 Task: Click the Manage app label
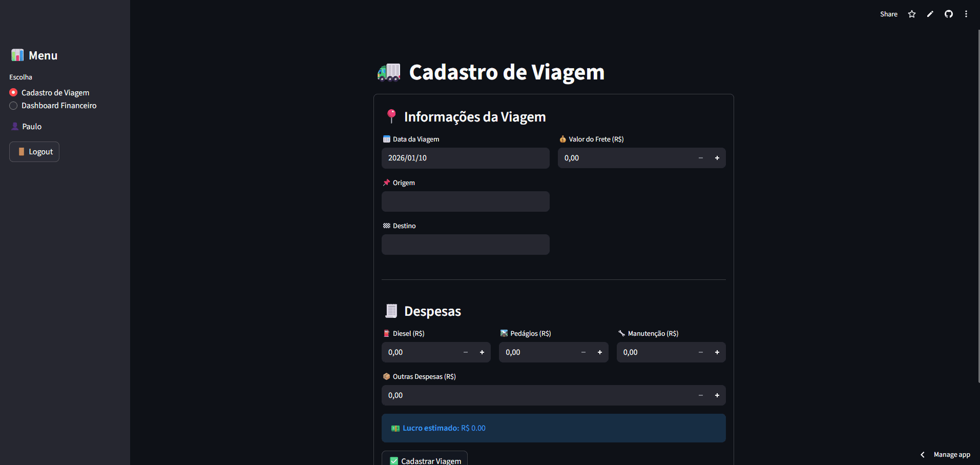click(952, 455)
